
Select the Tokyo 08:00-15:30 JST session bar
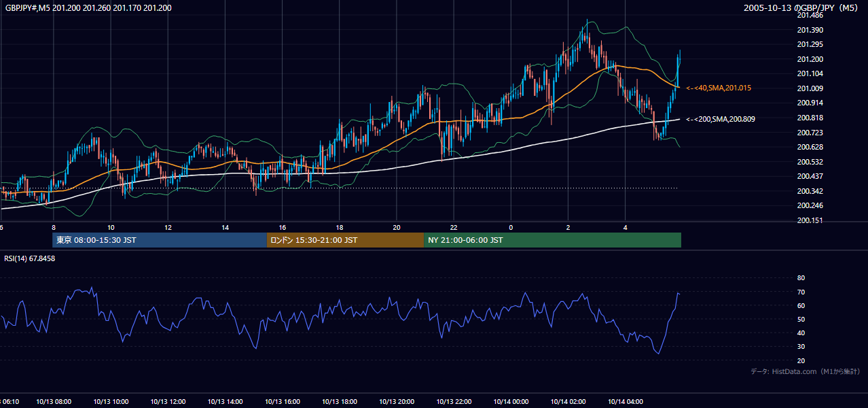(160, 240)
